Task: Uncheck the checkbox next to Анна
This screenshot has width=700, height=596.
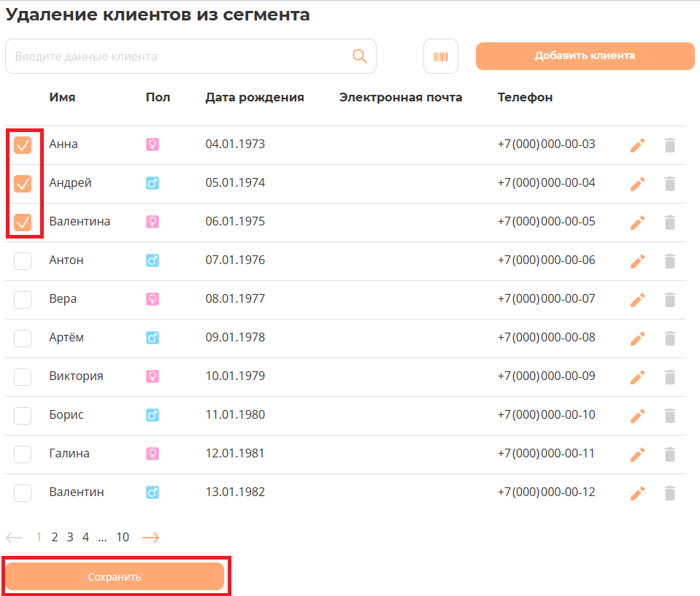Action: [23, 144]
